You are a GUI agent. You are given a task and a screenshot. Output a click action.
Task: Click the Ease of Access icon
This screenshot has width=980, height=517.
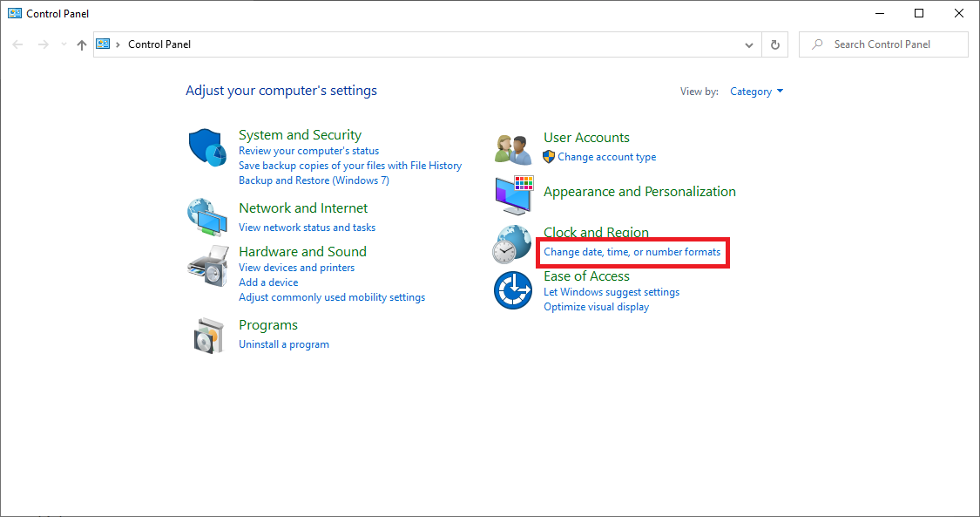pos(513,290)
